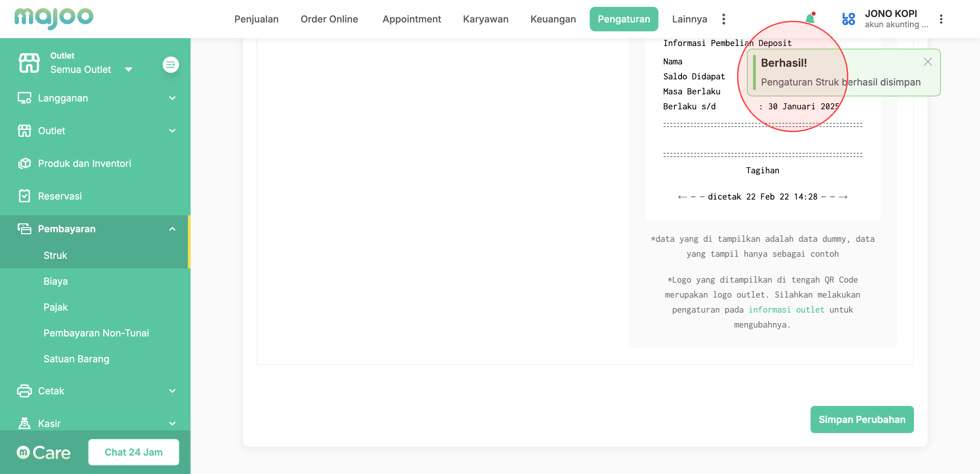The height and width of the screenshot is (474, 980).
Task: Click the notification bell icon
Action: coord(810,18)
